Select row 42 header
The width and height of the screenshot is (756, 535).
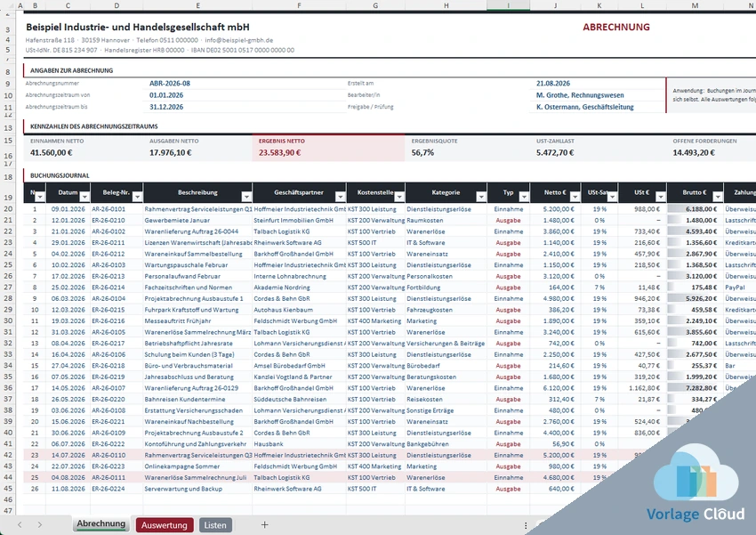8,455
